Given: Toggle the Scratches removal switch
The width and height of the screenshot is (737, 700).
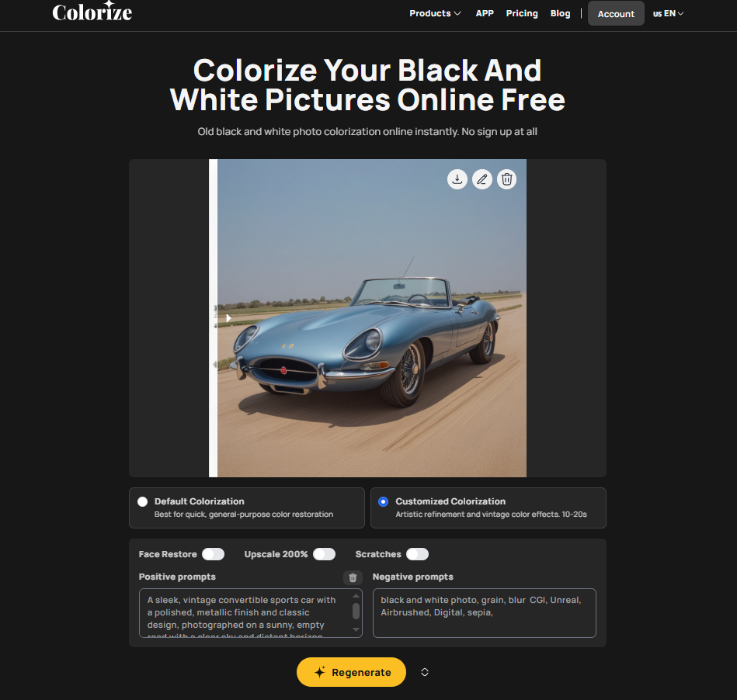Looking at the screenshot, I should [417, 554].
